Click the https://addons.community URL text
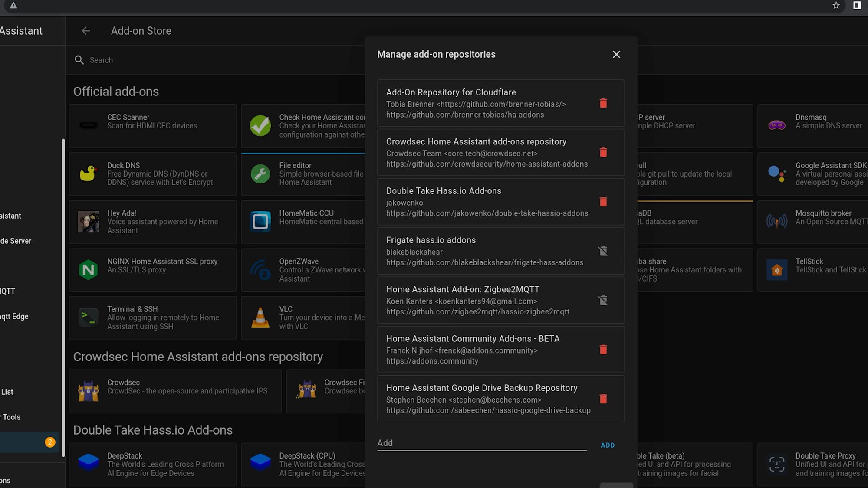Viewport: 868px width, 488px height. (432, 361)
